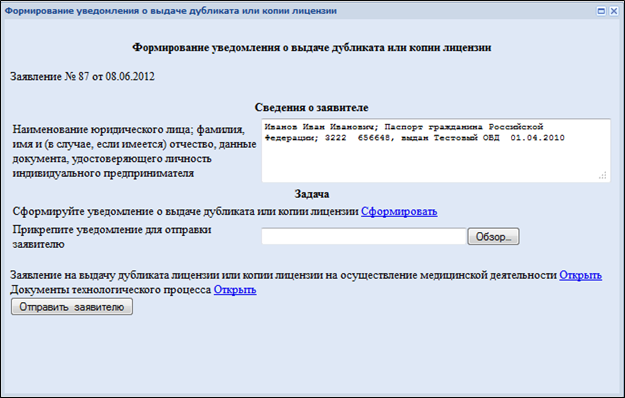Click heading Сведения о заявителе
625x398 pixels.
311,108
